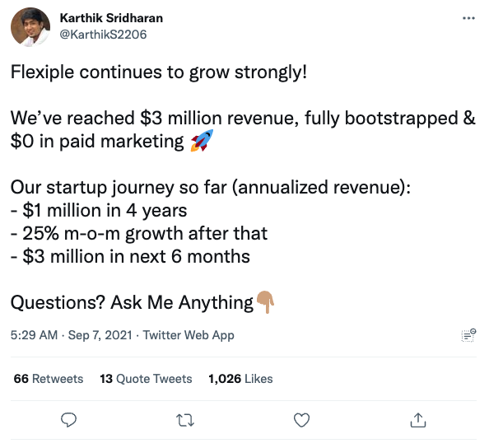The height and width of the screenshot is (448, 489).
Task: Open the share tweet icon
Action: (x=418, y=420)
